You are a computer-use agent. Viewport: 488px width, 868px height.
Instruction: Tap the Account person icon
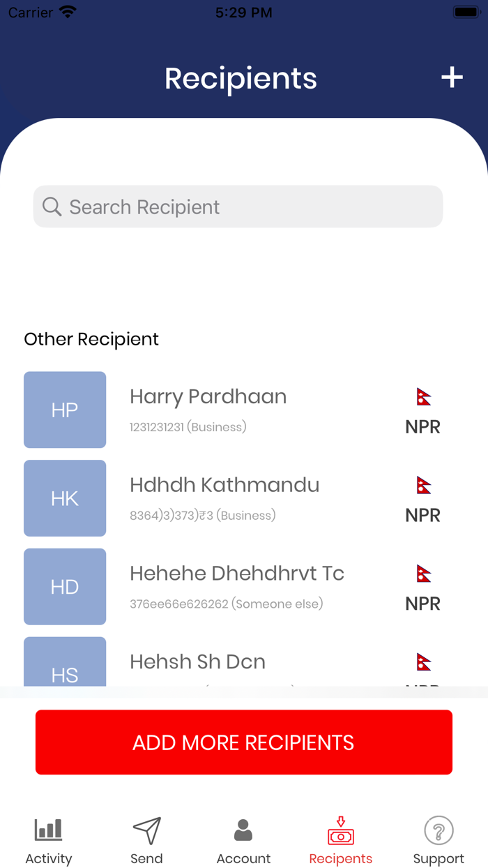(x=243, y=830)
